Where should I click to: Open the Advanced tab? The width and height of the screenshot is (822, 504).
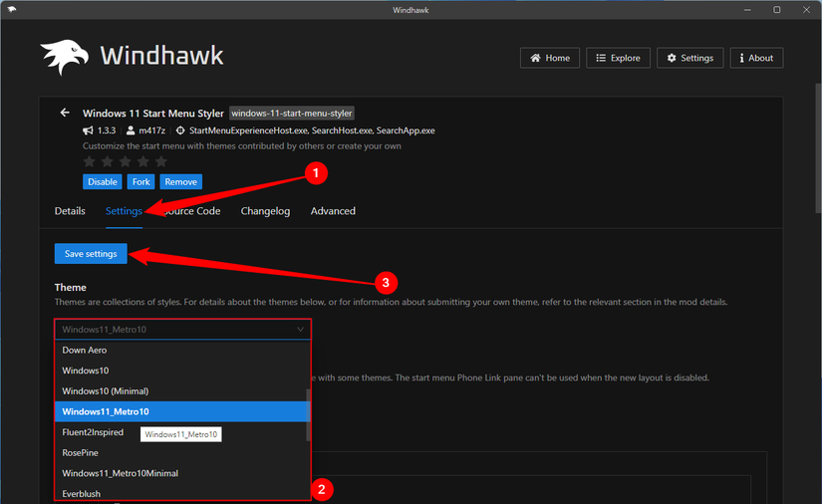pos(333,211)
